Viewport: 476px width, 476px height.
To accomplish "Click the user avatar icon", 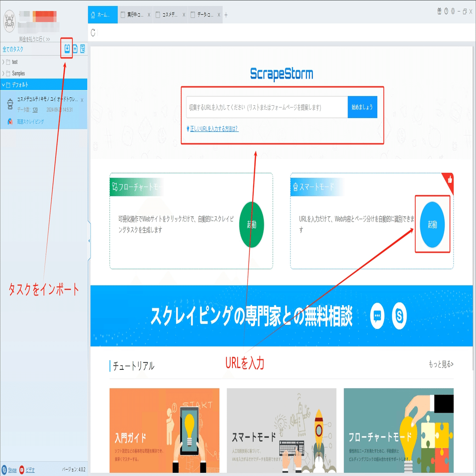I will click(x=9, y=21).
